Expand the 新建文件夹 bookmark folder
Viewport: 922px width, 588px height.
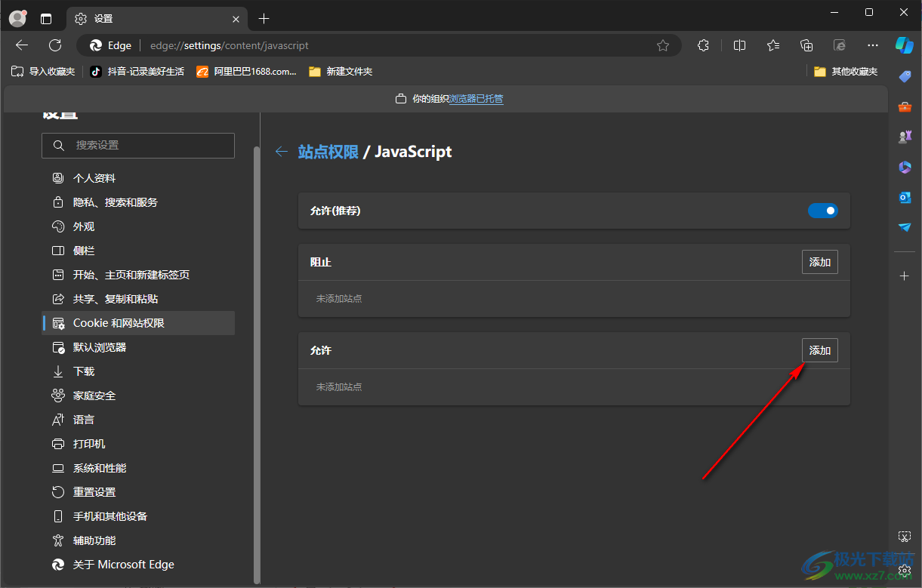tap(341, 72)
